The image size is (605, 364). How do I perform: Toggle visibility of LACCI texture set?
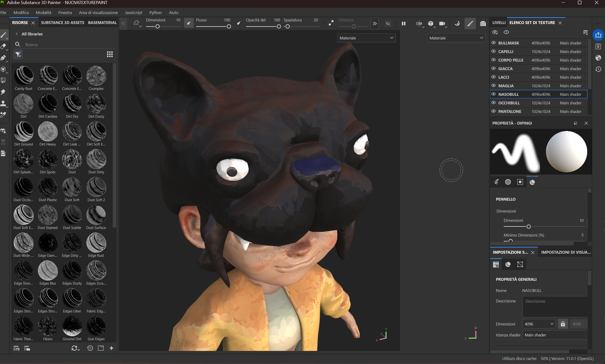pyautogui.click(x=494, y=77)
